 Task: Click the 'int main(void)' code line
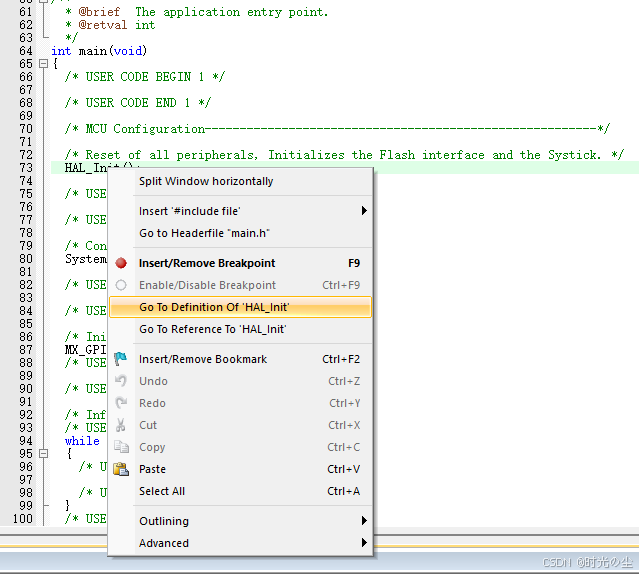pos(99,51)
